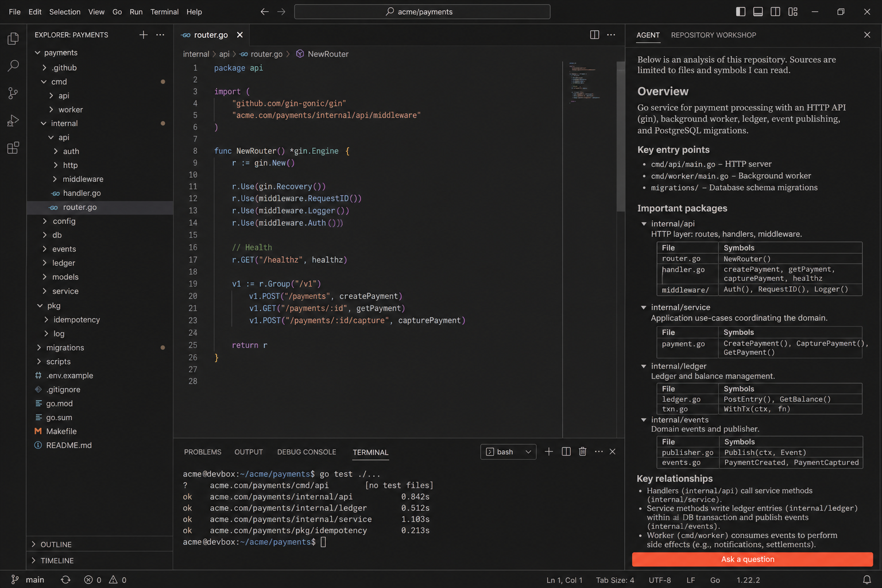Viewport: 882px width, 588px height.
Task: Click the new file plus icon in Explorer
Action: coord(144,35)
